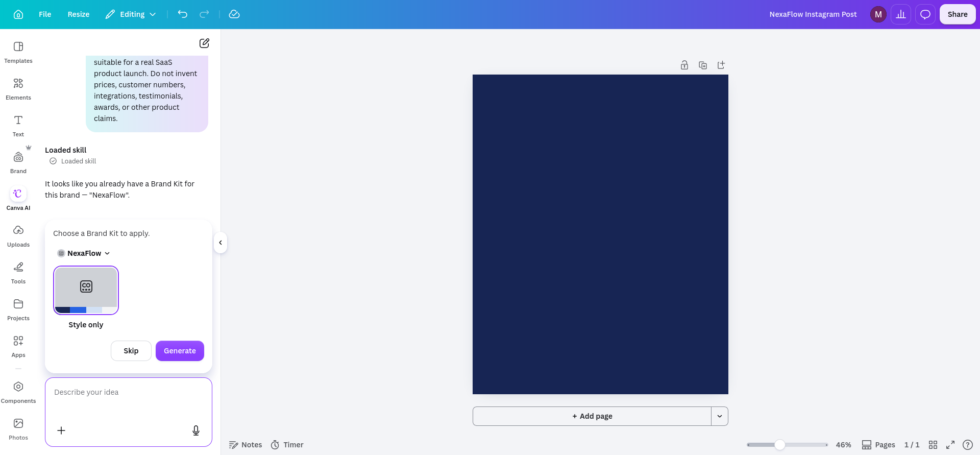Duplicate the page
Image resolution: width=980 pixels, height=455 pixels.
tap(703, 65)
